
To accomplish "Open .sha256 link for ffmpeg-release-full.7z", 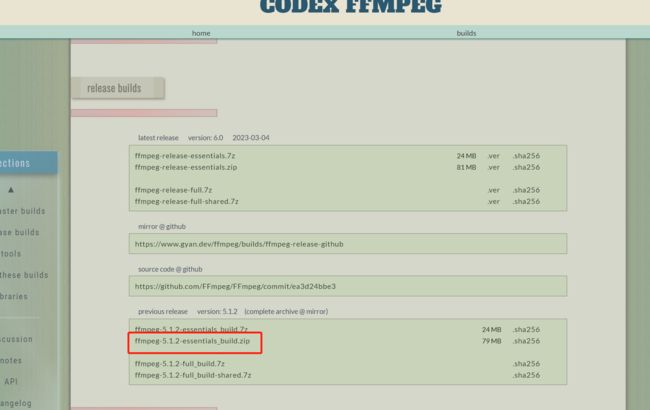I will pyautogui.click(x=526, y=190).
